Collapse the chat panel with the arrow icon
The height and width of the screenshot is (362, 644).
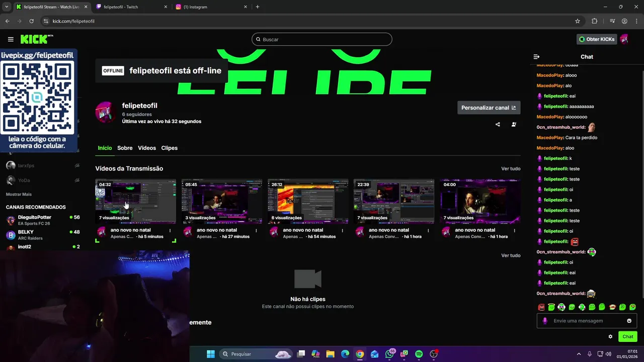(x=536, y=57)
